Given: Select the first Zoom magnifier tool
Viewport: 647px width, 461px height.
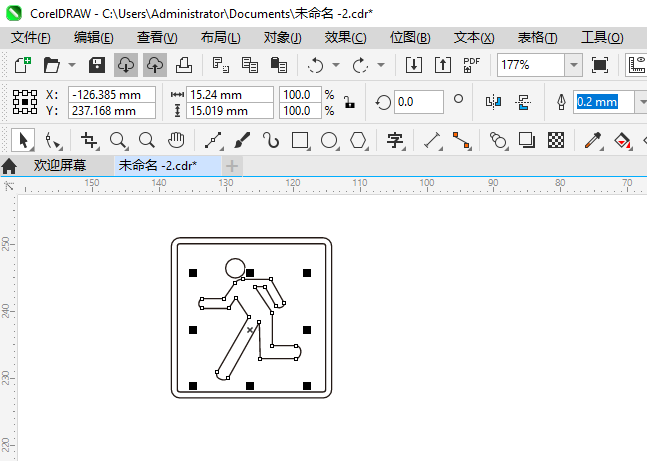Looking at the screenshot, I should pos(118,140).
